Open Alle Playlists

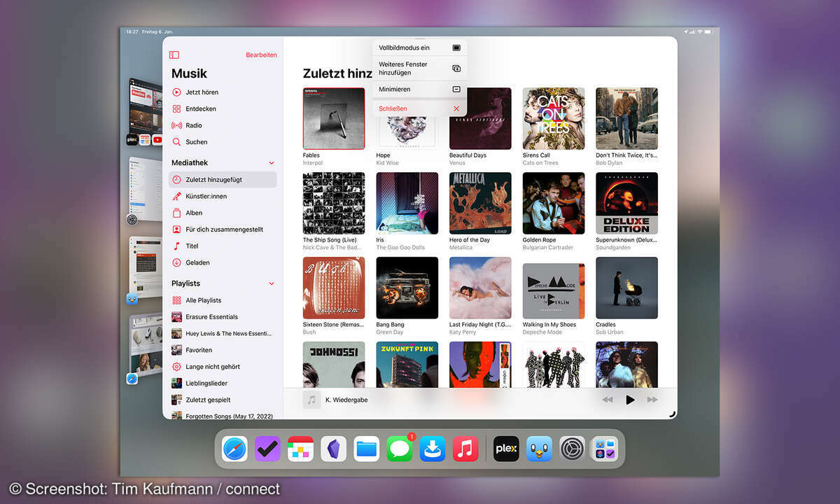(x=223, y=300)
